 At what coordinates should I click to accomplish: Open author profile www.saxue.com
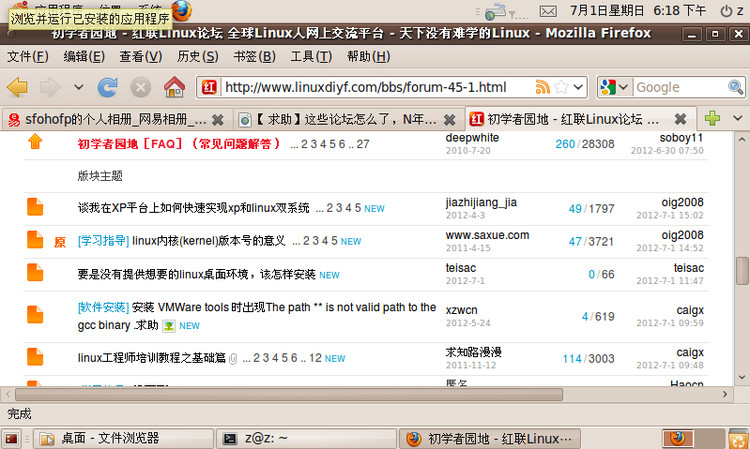pos(487,235)
